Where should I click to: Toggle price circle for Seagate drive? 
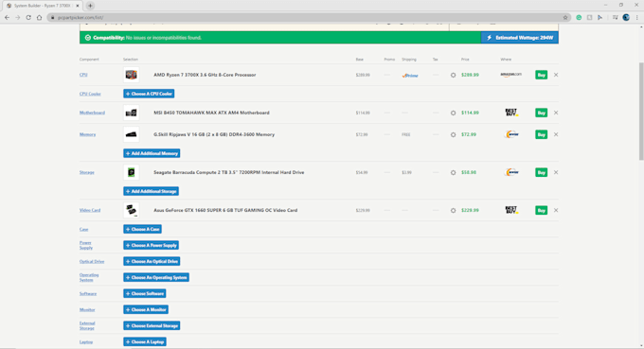[453, 173]
